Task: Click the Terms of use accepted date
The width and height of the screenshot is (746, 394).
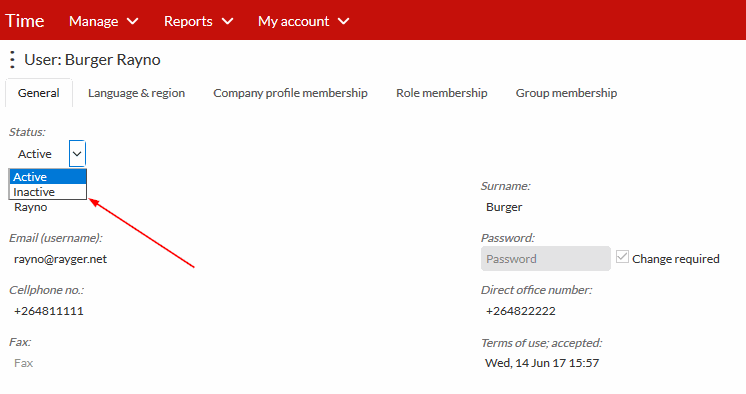Action: click(x=542, y=363)
